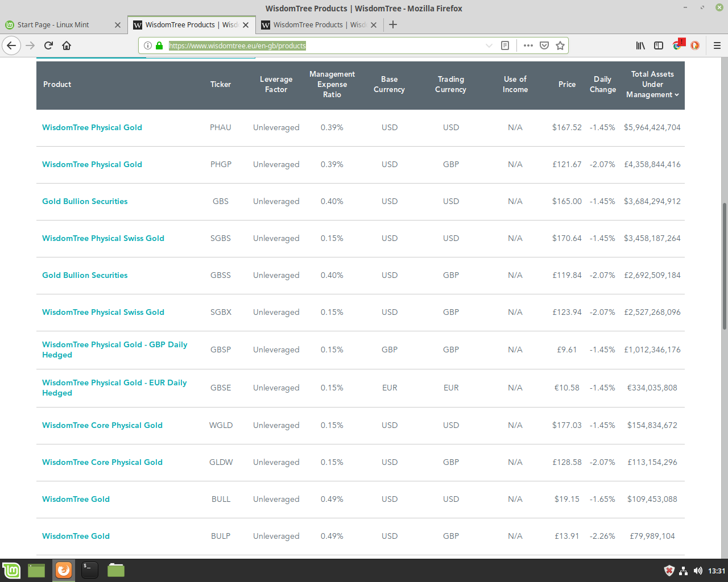Open WisdomTree Physical Gold EUR Daily Hedged

coord(114,388)
